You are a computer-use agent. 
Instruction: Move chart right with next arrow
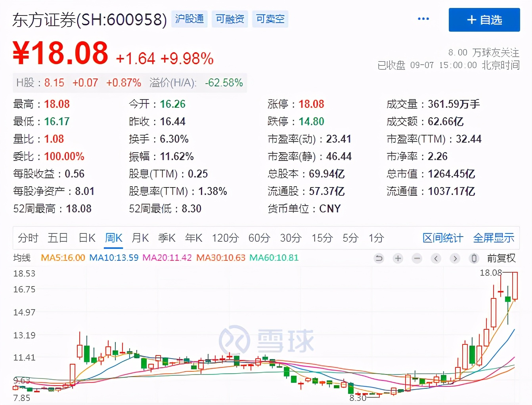point(455,259)
